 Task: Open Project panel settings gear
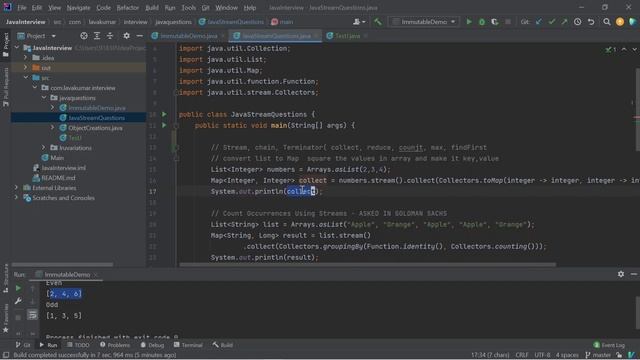(x=127, y=36)
